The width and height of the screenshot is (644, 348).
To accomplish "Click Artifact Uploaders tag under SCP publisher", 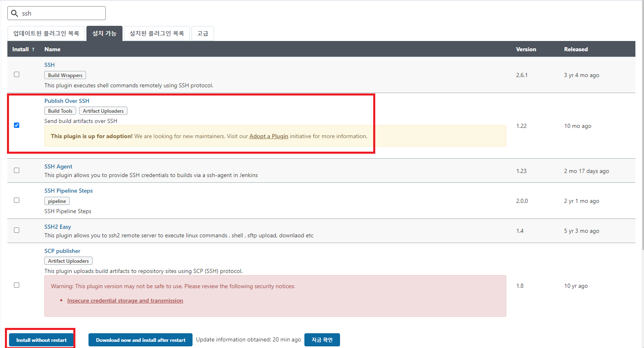I will 68,261.
